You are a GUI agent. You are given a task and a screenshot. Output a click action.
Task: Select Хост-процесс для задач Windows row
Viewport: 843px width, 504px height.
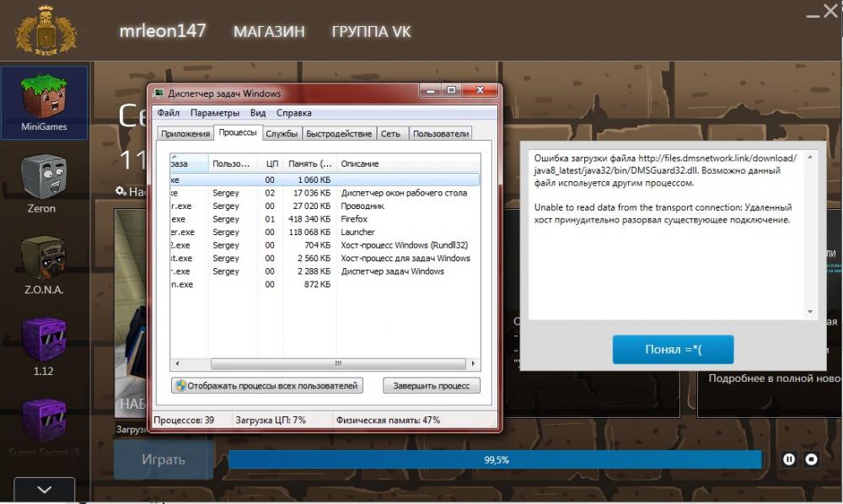tap(325, 259)
